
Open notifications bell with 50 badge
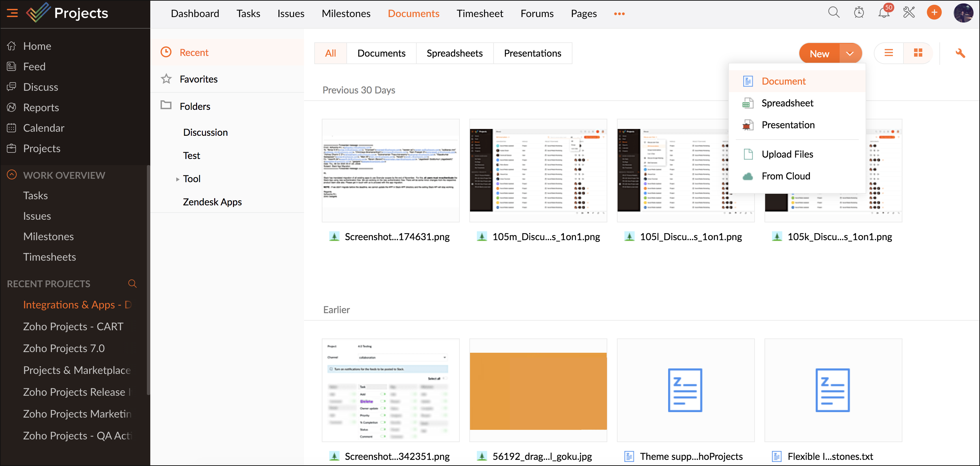coord(884,13)
